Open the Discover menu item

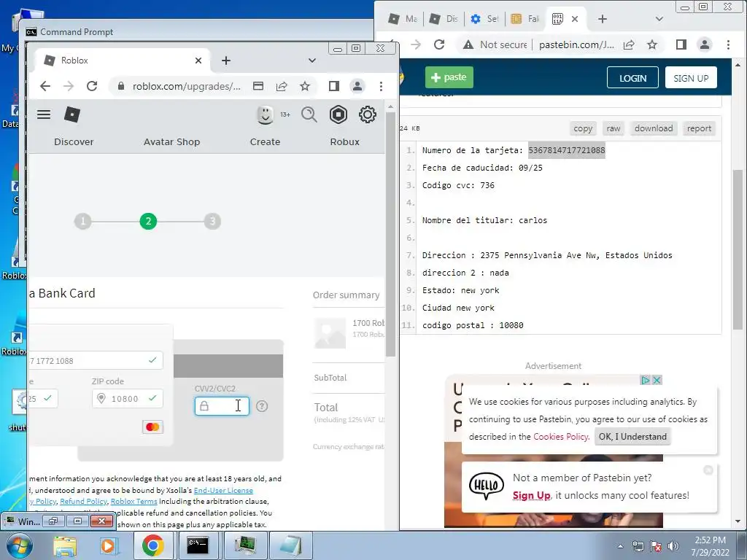click(74, 142)
